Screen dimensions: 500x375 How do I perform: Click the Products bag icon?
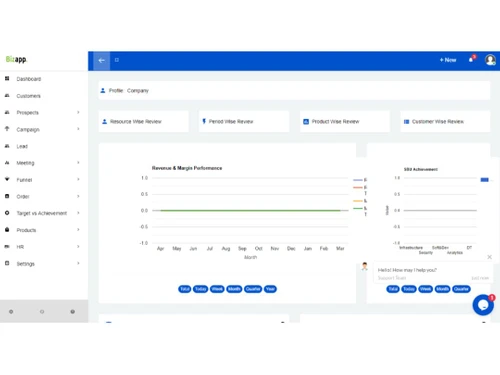[x=7, y=230]
